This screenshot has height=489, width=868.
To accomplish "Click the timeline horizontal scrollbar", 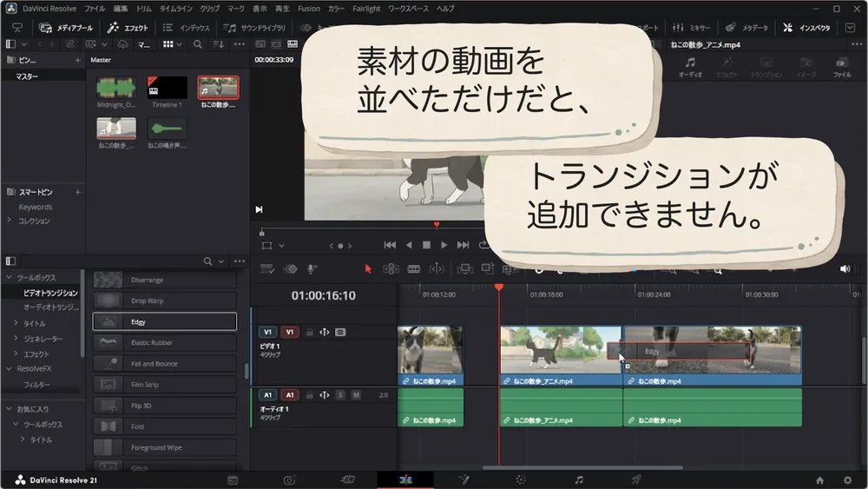I will (582, 468).
